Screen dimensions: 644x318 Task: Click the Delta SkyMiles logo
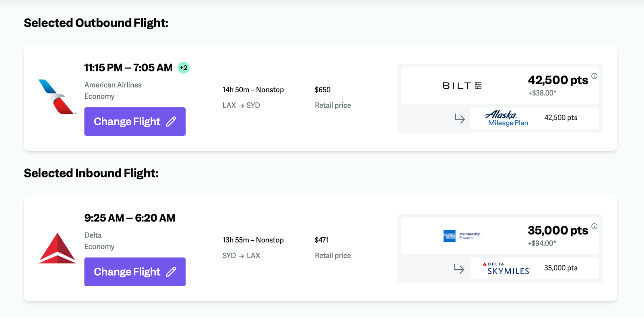tap(506, 268)
